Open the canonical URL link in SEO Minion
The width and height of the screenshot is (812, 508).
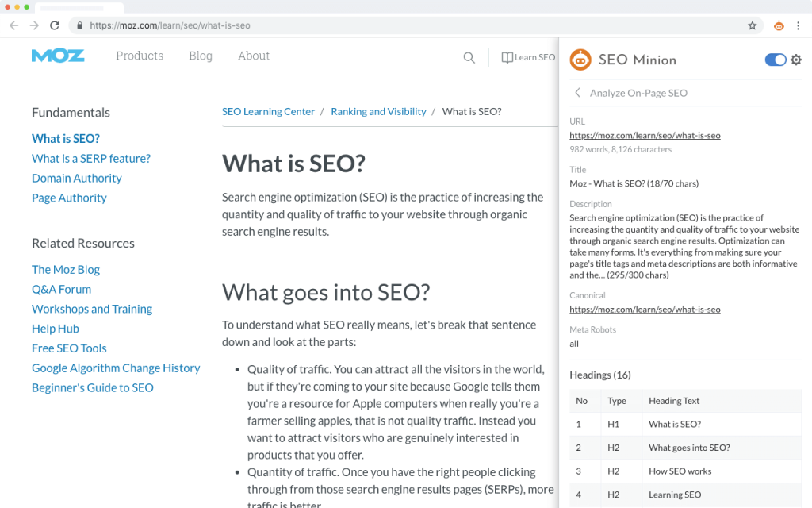(x=645, y=309)
